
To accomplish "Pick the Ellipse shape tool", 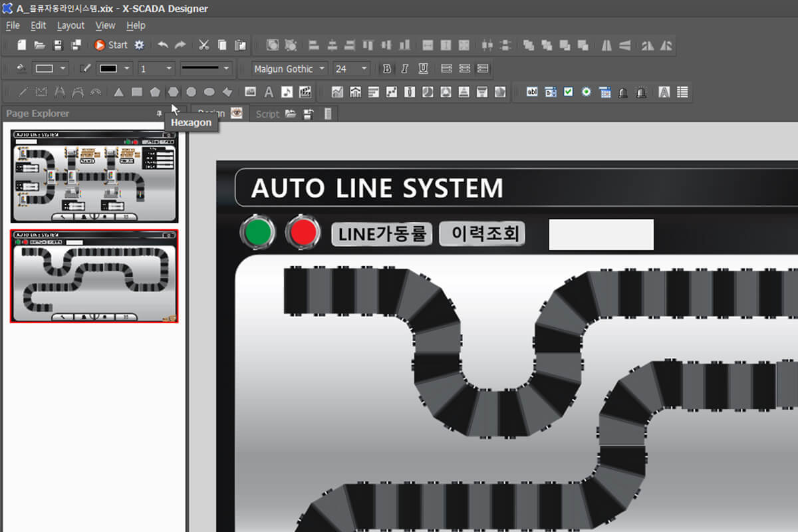I will coord(209,92).
